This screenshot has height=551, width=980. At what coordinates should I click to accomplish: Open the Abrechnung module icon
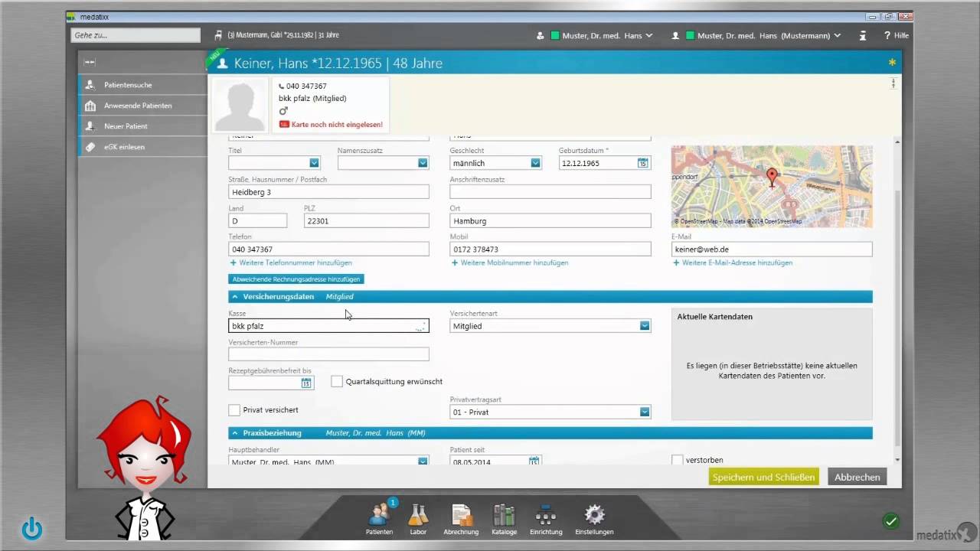(x=461, y=518)
